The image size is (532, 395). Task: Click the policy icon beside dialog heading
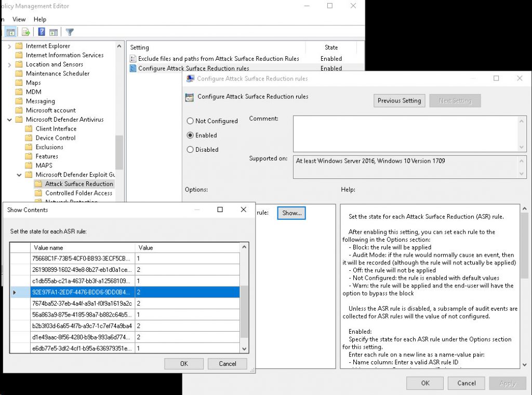(189, 97)
